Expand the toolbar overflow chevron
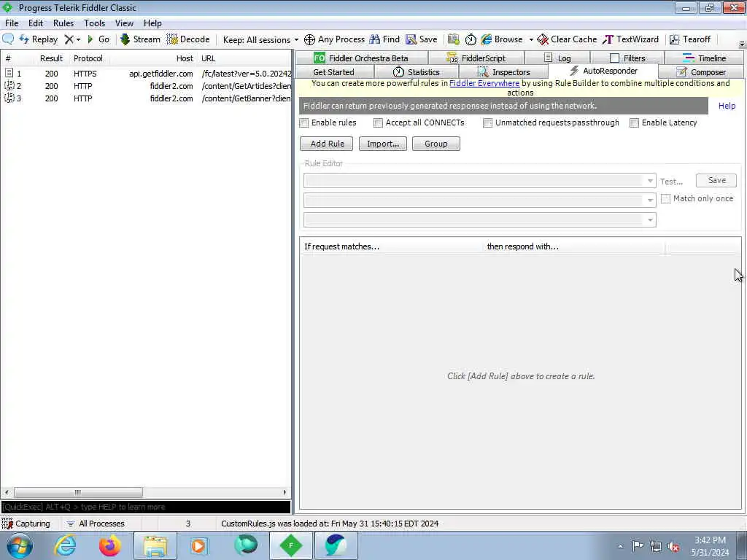The width and height of the screenshot is (747, 560). coord(742,44)
